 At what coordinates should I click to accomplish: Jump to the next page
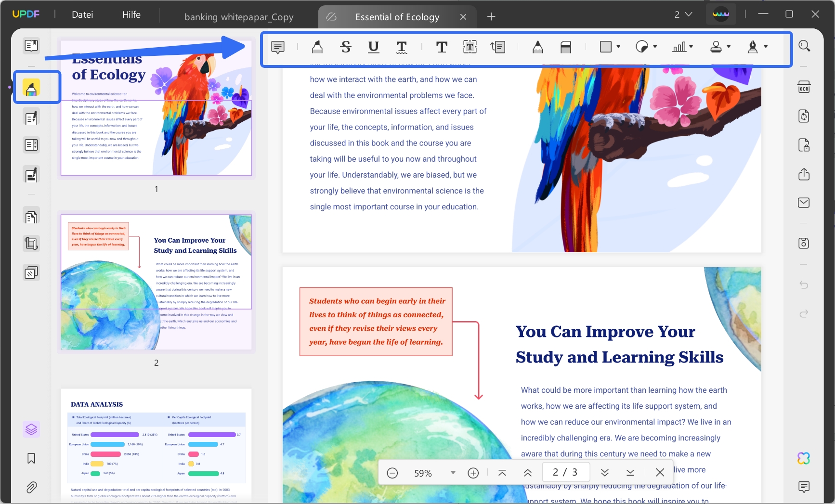604,473
